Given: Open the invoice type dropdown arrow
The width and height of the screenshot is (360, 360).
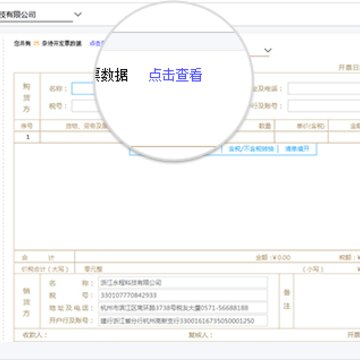Looking at the screenshot, I should [x=268, y=50].
